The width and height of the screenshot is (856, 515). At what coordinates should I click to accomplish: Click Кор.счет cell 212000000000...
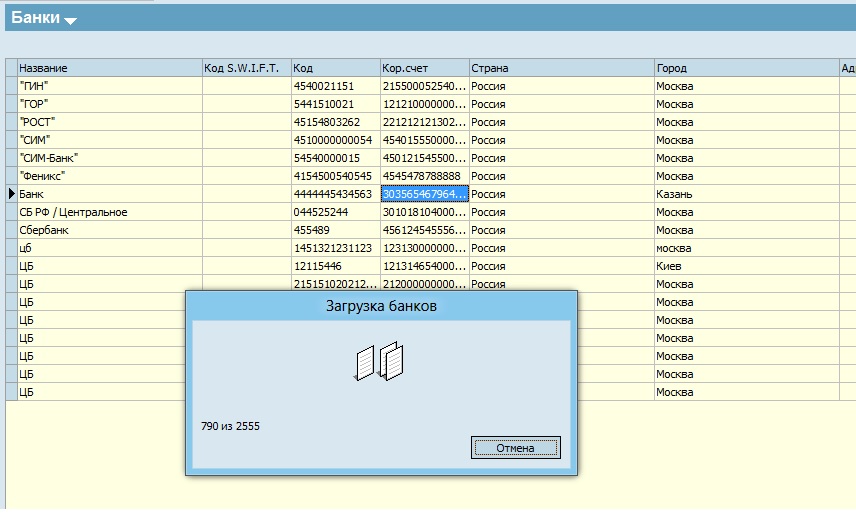pos(425,284)
